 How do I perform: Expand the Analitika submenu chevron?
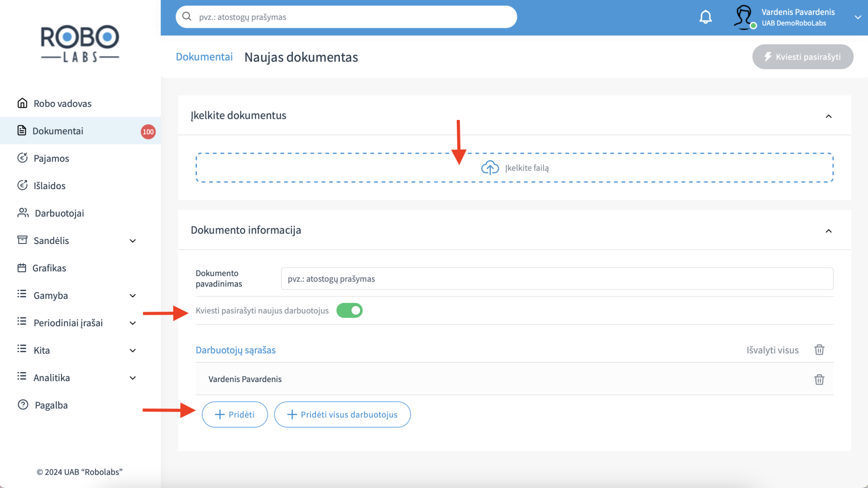pos(133,378)
